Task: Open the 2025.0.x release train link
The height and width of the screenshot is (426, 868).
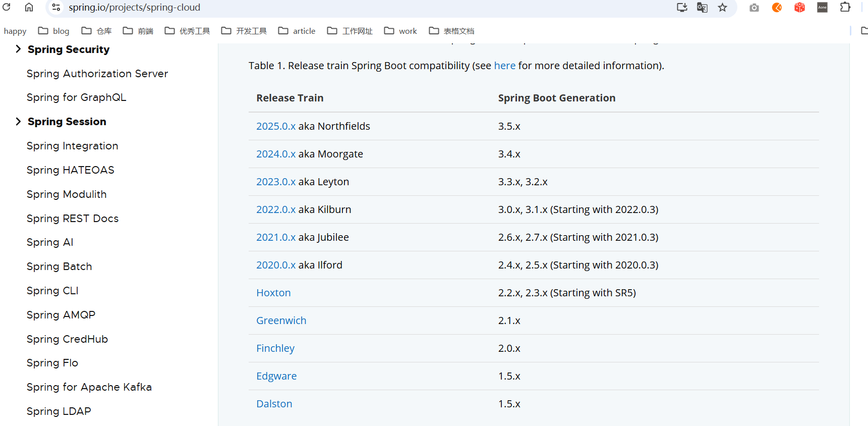Action: (276, 126)
